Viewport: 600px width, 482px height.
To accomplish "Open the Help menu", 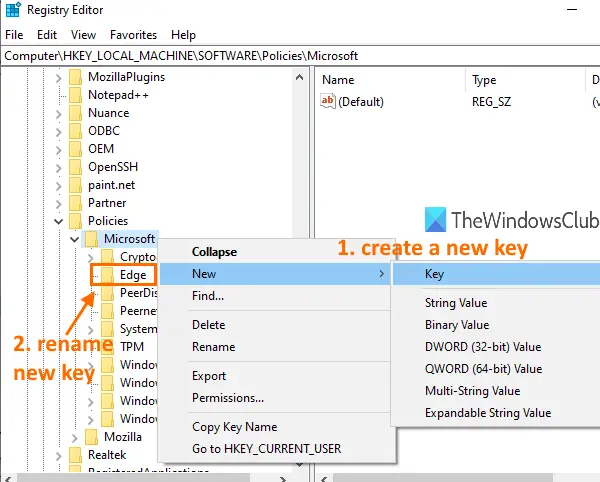I will pyautogui.click(x=183, y=35).
